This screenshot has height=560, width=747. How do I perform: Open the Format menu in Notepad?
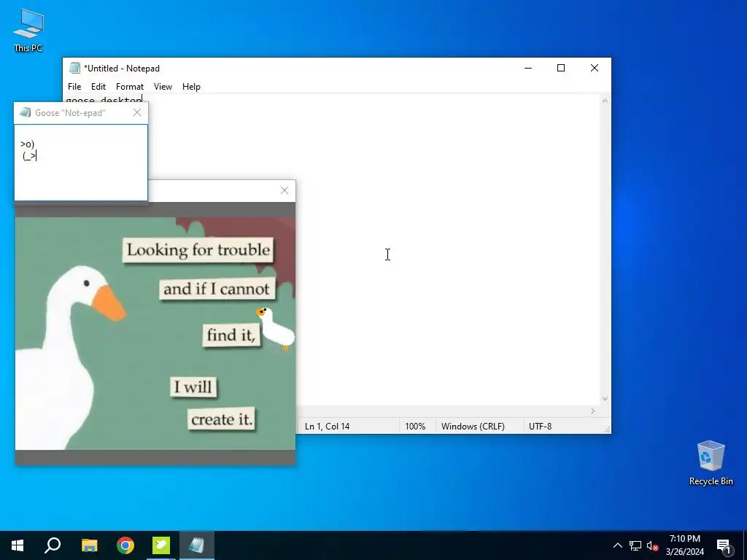point(130,87)
